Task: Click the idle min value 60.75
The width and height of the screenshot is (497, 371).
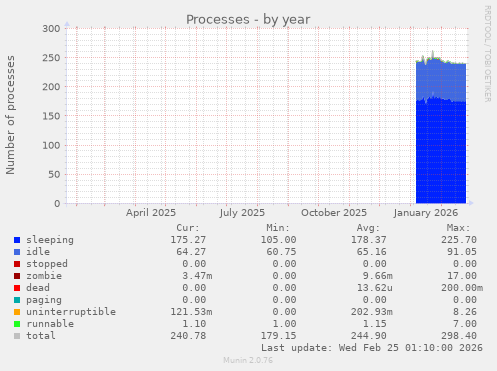Action: click(x=281, y=252)
